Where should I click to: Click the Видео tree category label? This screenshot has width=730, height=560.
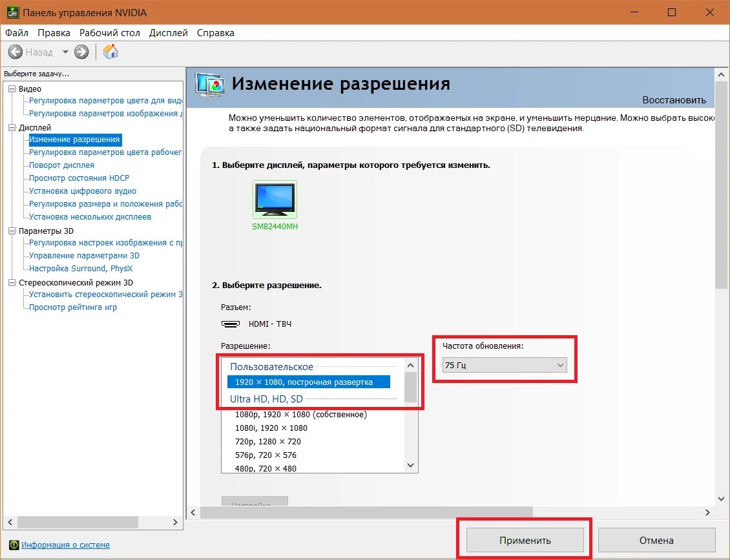tap(30, 88)
